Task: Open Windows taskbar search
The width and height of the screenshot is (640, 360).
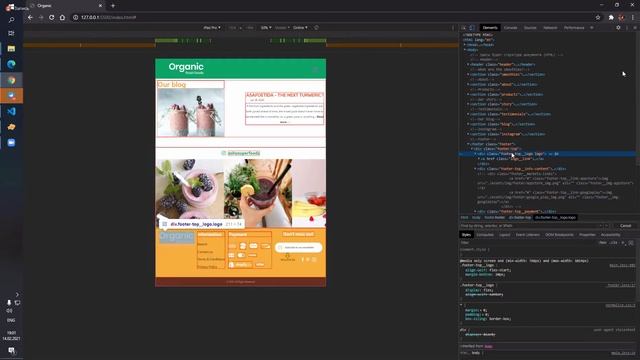Action: (11, 20)
